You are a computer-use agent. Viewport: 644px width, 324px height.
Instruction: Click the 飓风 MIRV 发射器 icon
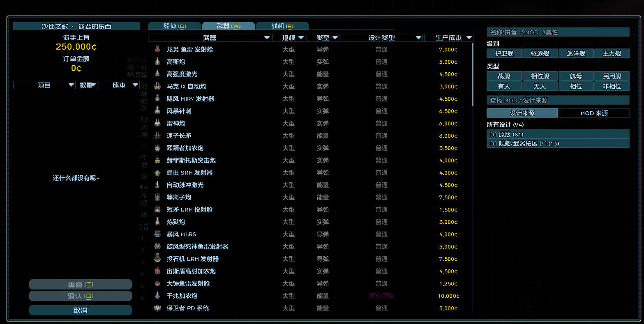click(x=157, y=99)
